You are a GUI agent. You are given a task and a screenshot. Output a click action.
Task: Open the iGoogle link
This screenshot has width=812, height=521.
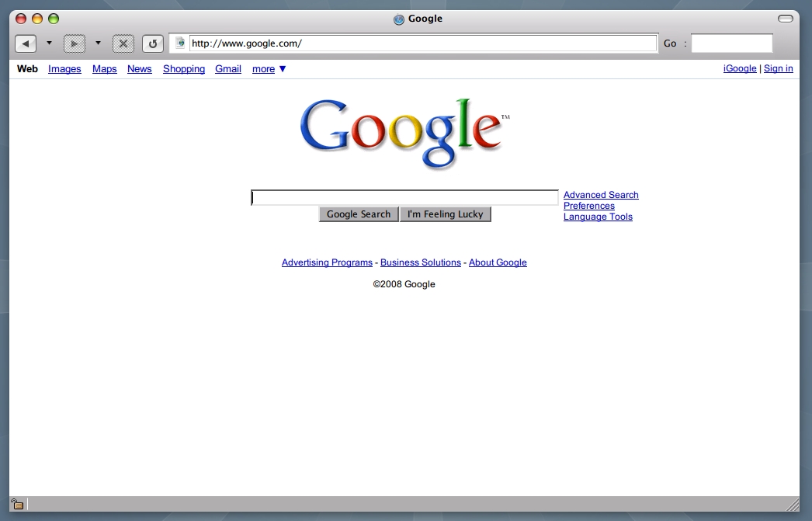tap(740, 68)
